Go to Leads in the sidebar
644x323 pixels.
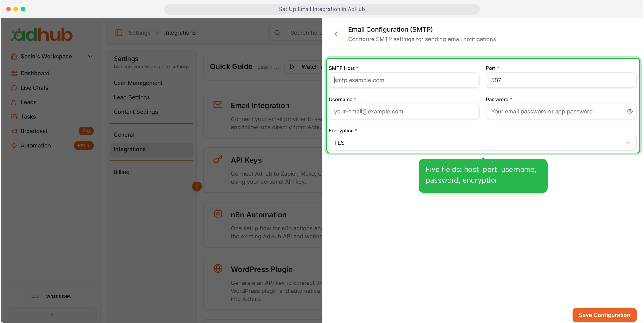tap(28, 102)
